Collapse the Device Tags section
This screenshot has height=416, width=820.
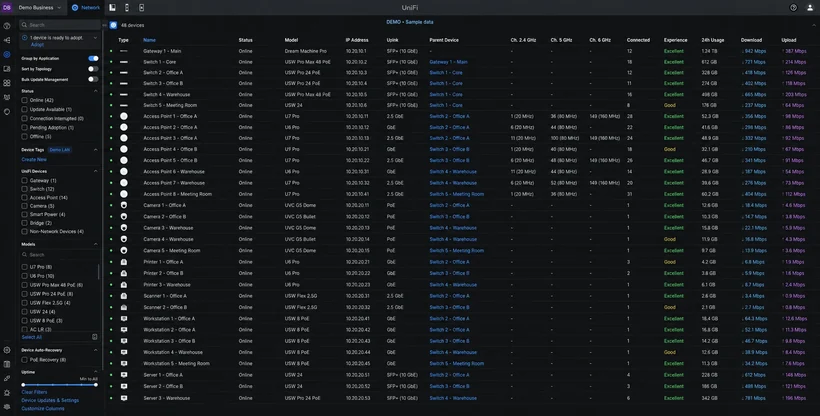click(x=96, y=150)
